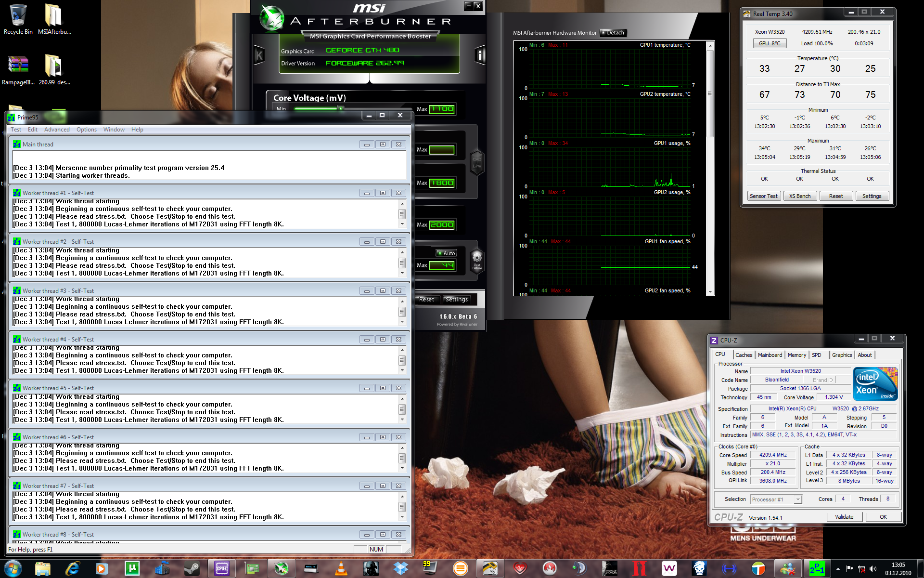This screenshot has width=924, height=578.
Task: Open RampageIII archive desktop icon
Action: [18, 70]
